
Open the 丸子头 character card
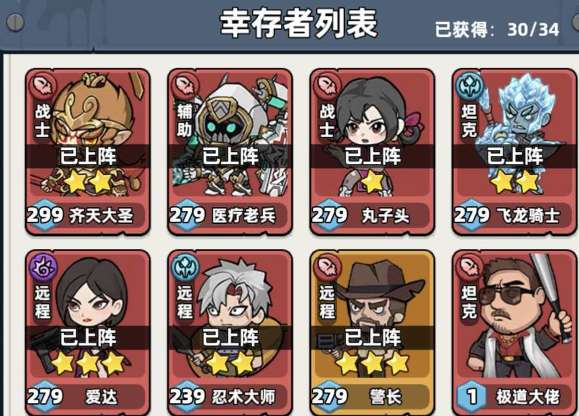(372, 152)
